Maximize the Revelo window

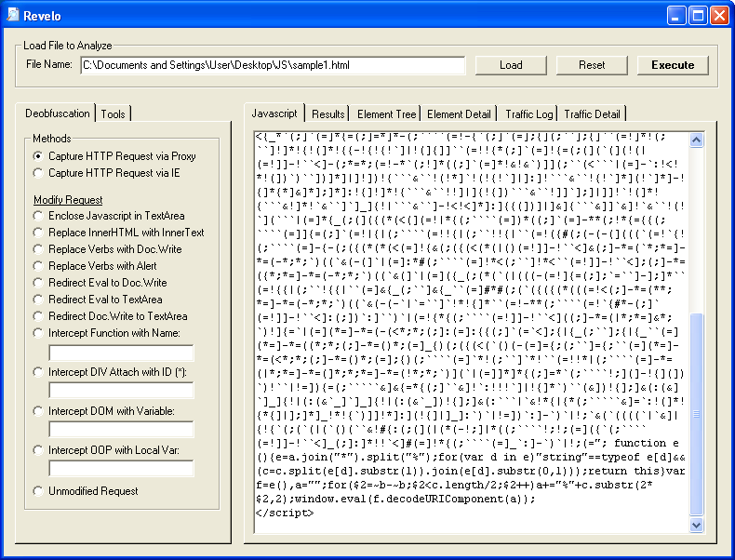click(x=697, y=15)
